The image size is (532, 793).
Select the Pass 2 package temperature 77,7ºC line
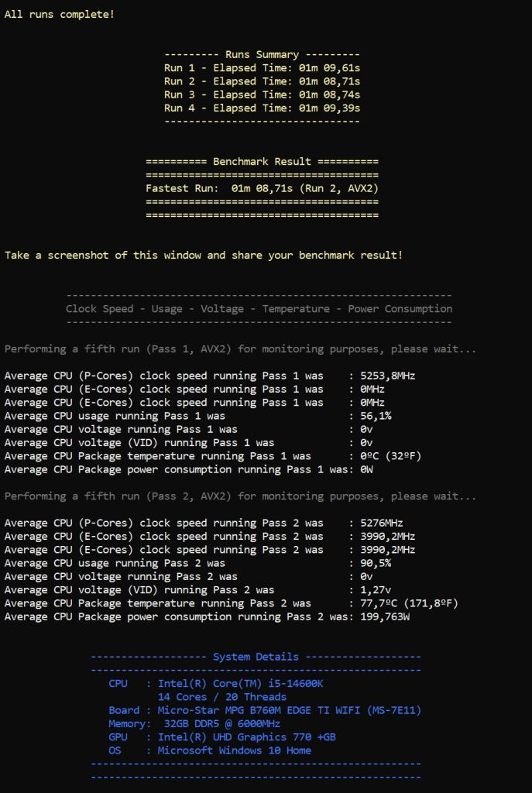point(231,603)
